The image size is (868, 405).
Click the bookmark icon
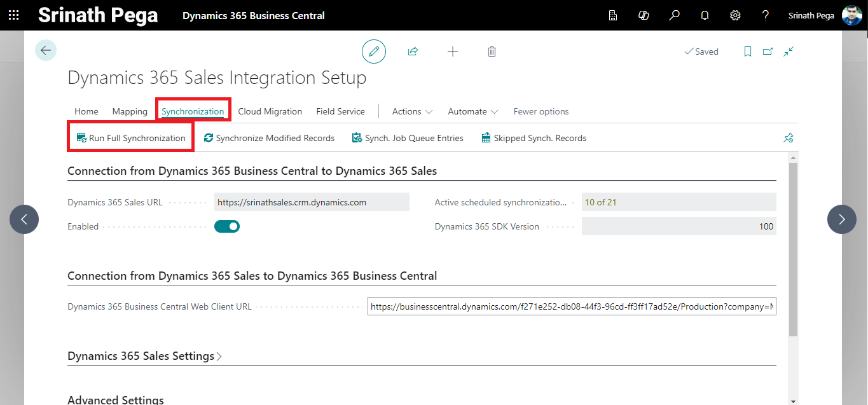(748, 51)
